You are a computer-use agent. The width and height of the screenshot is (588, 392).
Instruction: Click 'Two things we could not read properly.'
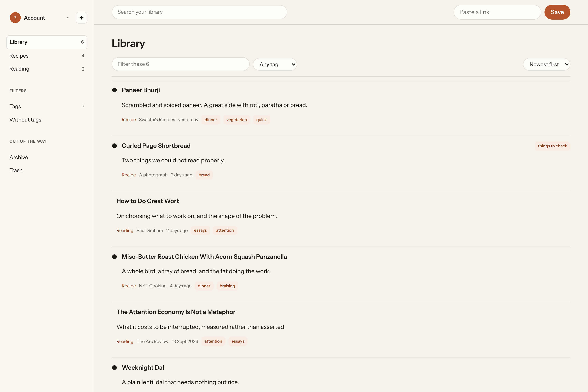[x=173, y=160]
